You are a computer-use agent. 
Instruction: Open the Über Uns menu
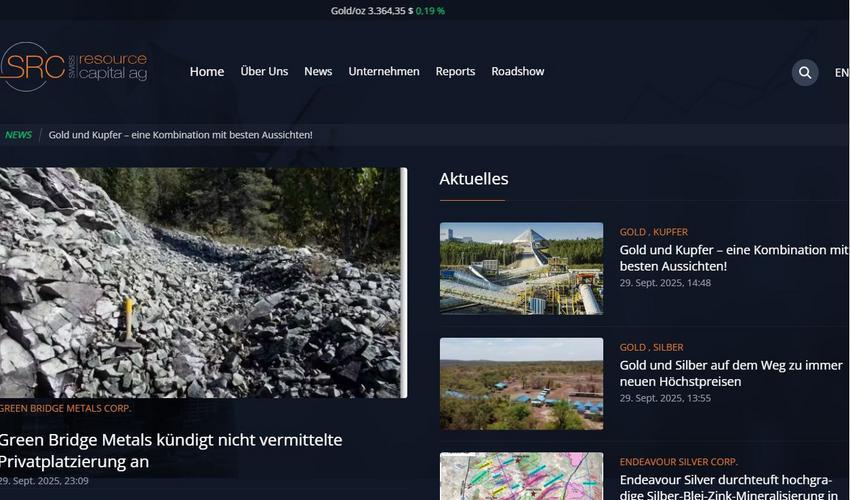point(264,72)
